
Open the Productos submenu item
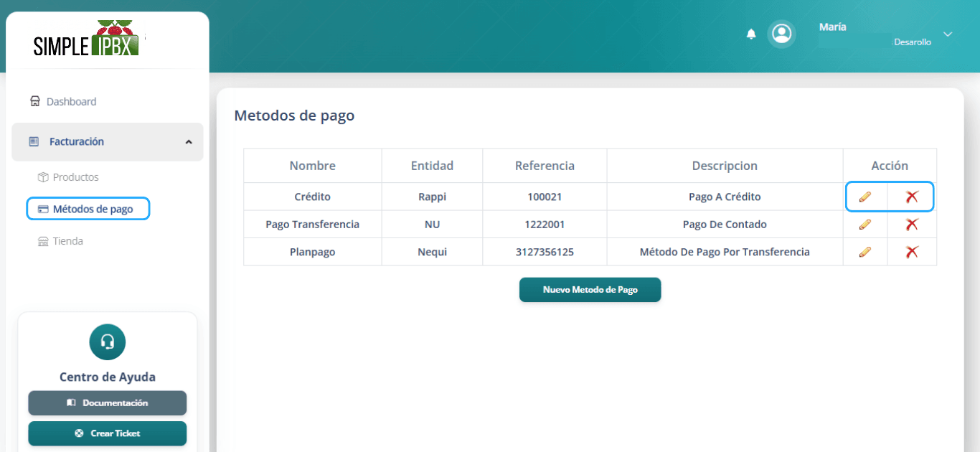coord(75,177)
